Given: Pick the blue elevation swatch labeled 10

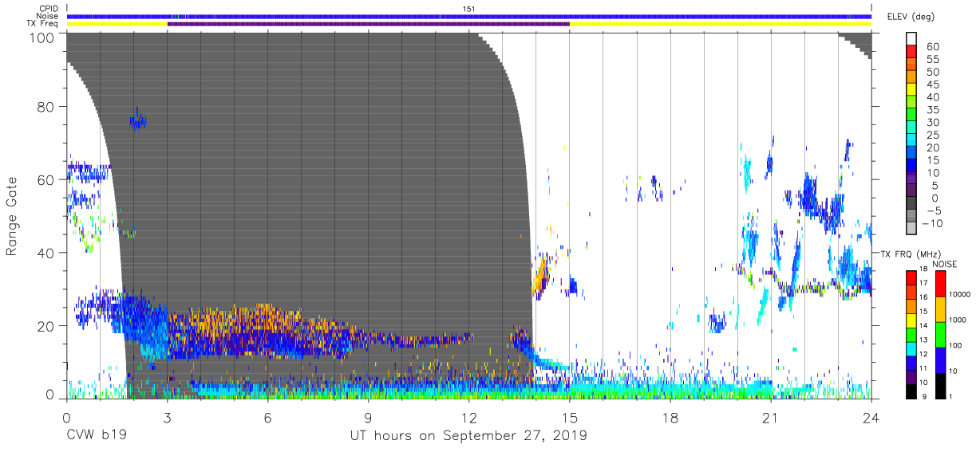Looking at the screenshot, I should 913,167.
